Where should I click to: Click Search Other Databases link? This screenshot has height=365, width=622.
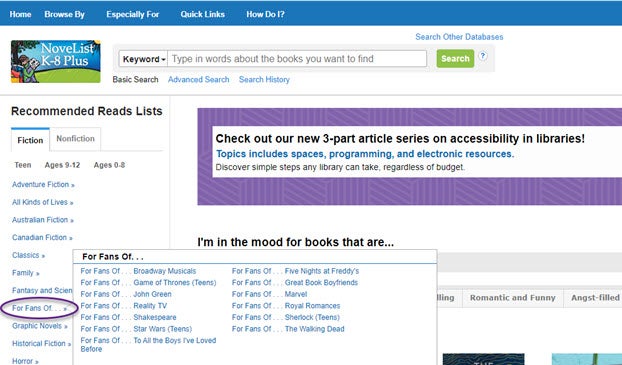pos(459,37)
